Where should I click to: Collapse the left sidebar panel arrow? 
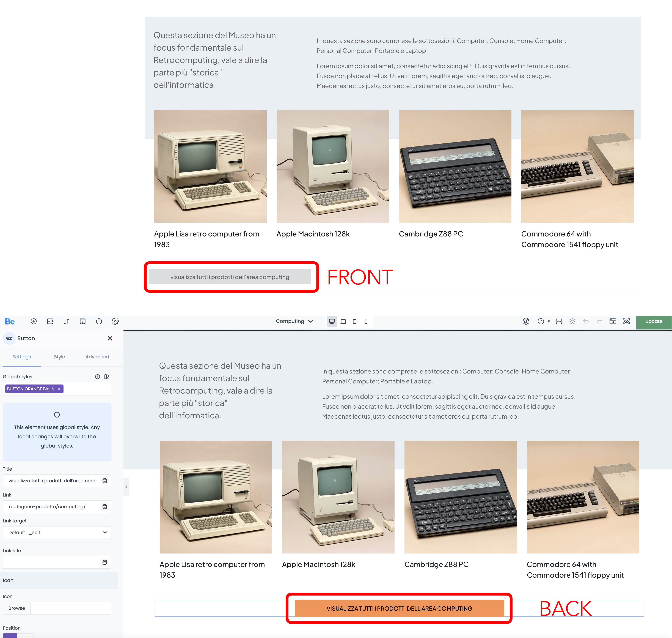126,487
